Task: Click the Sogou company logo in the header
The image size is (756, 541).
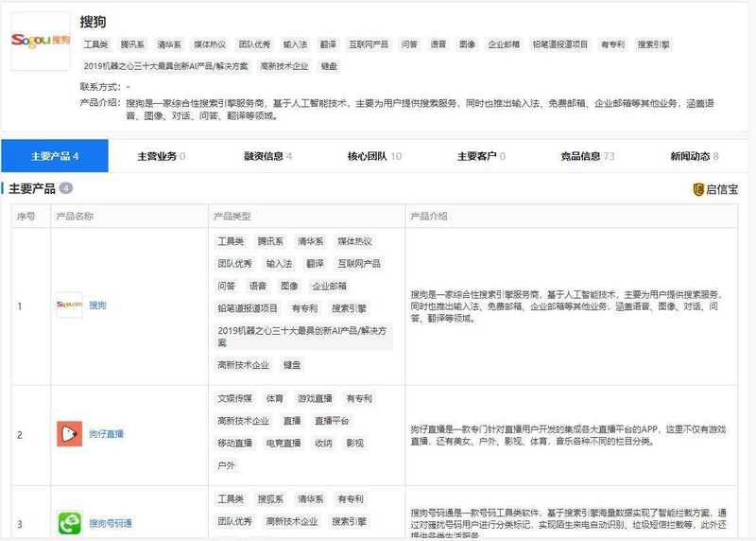Action: 41,42
